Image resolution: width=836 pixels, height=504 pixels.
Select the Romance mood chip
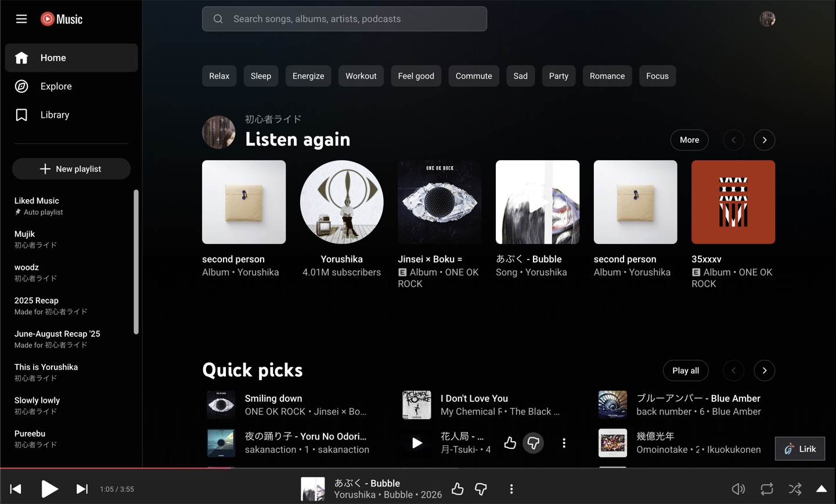607,76
